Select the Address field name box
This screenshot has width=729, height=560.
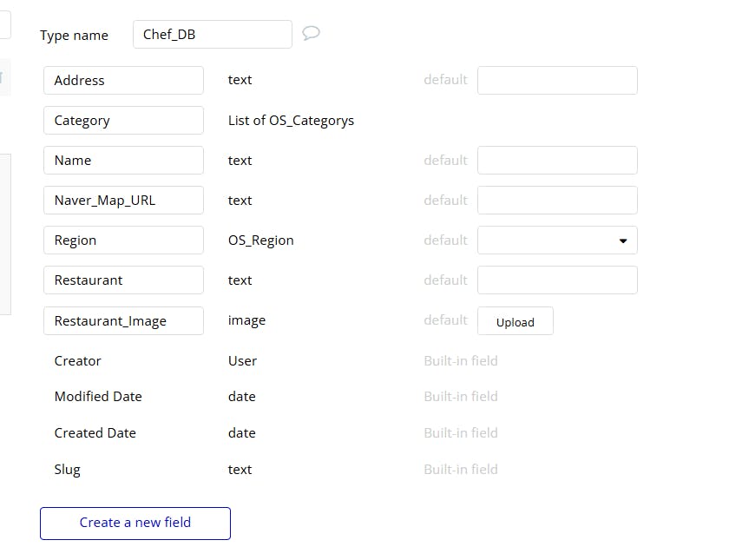123,80
